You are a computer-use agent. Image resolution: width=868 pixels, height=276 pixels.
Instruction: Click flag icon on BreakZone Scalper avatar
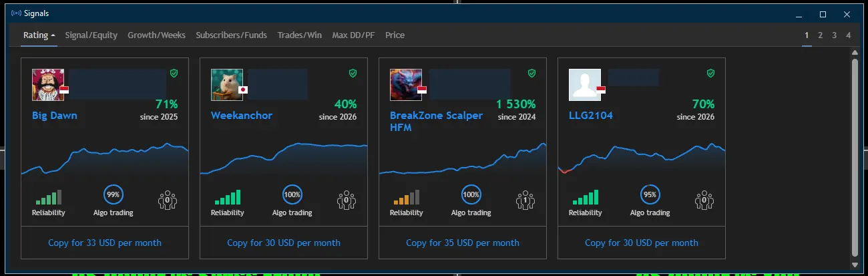pos(422,90)
